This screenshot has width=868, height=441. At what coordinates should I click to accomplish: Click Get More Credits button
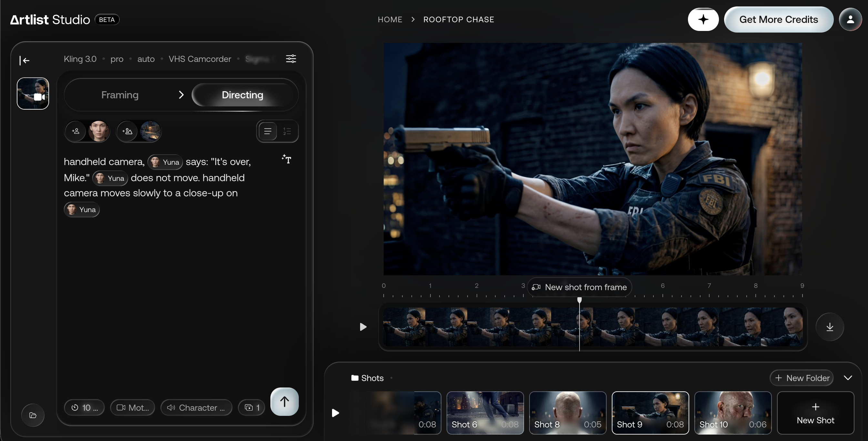point(778,20)
